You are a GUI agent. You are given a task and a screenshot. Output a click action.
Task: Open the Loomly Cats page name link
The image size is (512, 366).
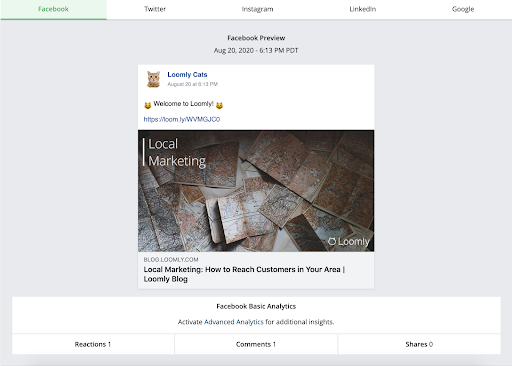coord(187,75)
